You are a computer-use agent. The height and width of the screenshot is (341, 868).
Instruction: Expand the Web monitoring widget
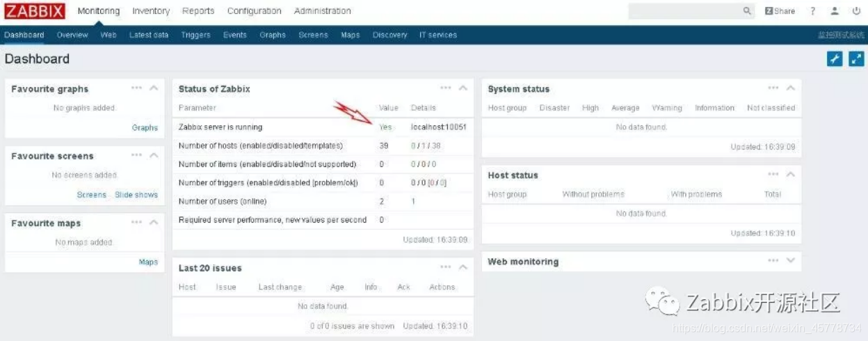tap(791, 260)
